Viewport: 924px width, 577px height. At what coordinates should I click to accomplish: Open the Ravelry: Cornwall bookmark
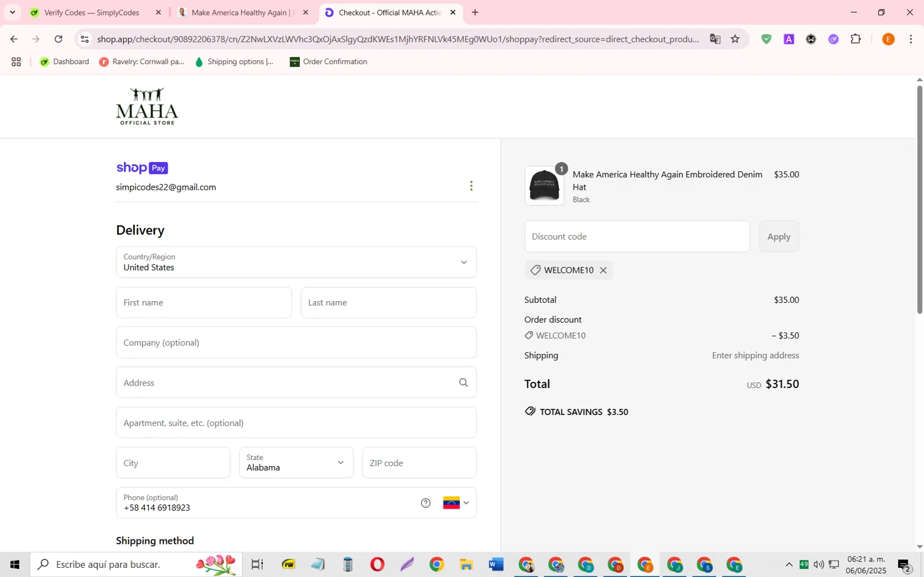coord(142,62)
